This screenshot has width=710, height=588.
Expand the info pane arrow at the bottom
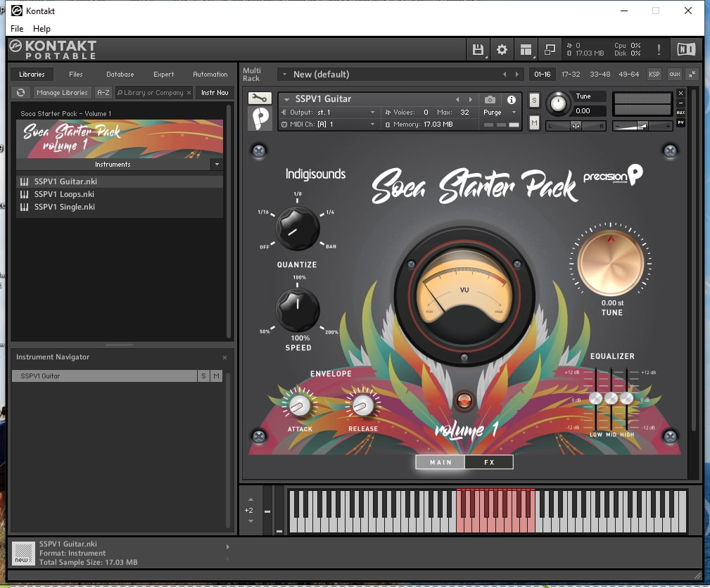228,547
